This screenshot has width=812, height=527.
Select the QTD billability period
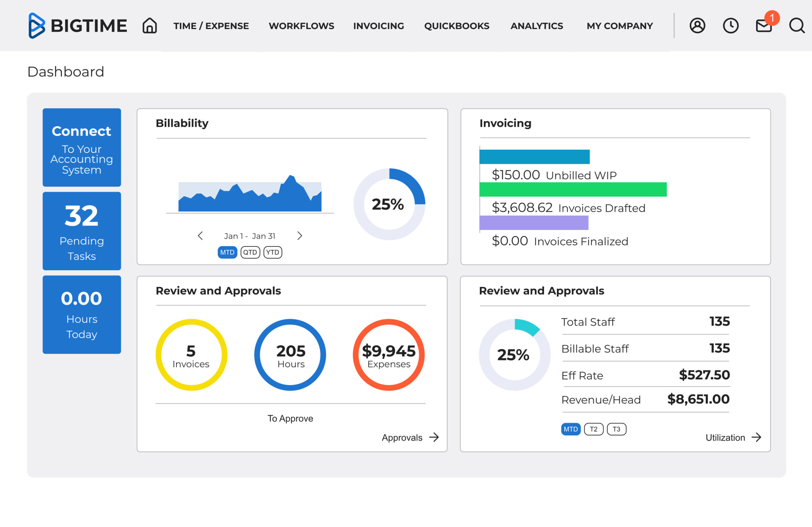tap(250, 252)
